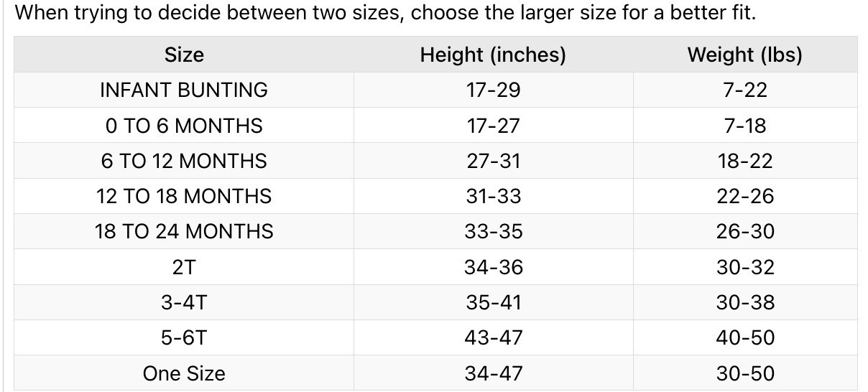Click the 22-26 weight value

(x=745, y=196)
